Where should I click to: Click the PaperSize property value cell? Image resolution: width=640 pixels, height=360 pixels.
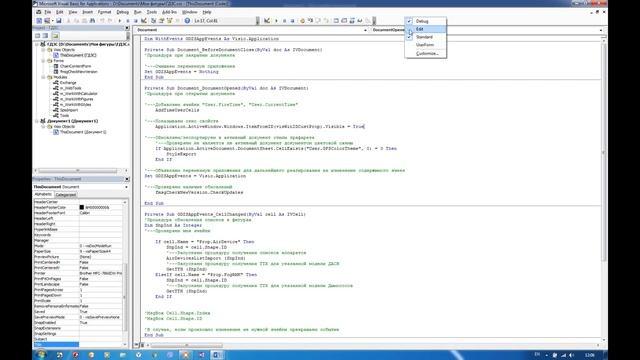tap(100, 251)
